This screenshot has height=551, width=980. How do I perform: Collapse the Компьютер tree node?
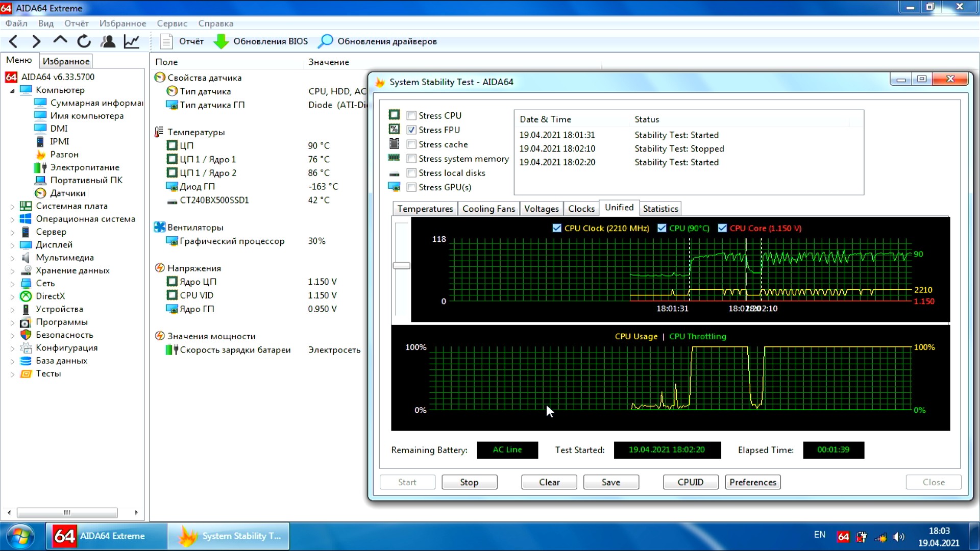coord(12,90)
